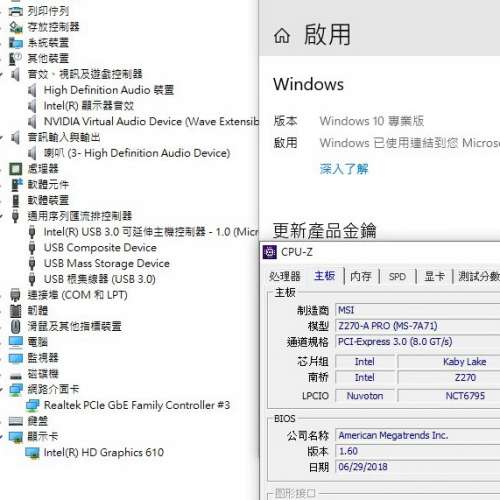Click the MSI manufacturer field in CPU-Z
500x500 pixels.
pyautogui.click(x=418, y=310)
